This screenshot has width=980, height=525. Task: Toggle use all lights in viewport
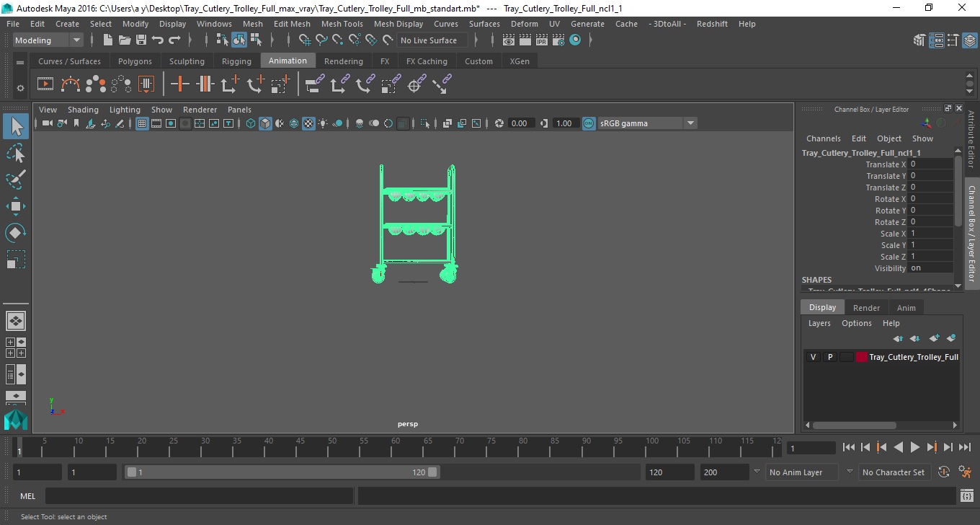tap(323, 123)
